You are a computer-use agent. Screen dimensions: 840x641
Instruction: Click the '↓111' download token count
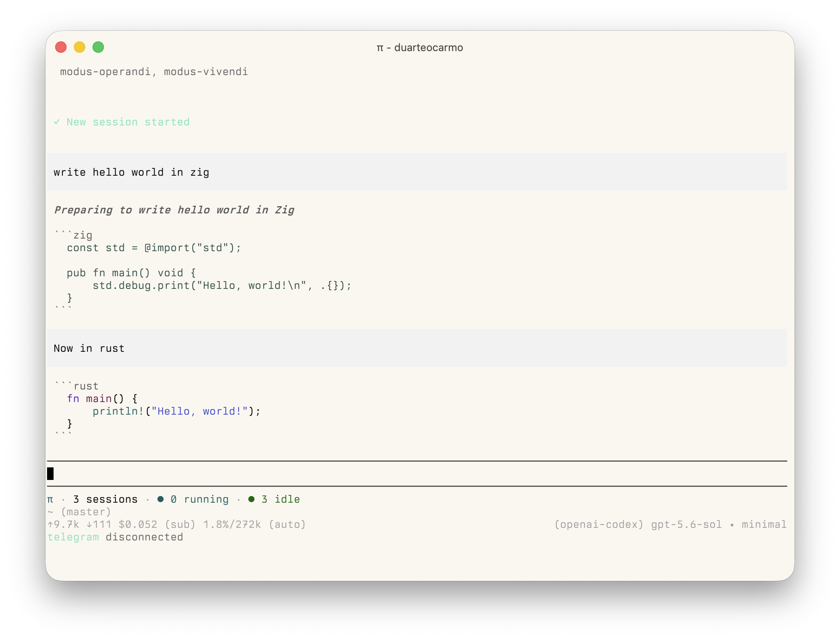pyautogui.click(x=99, y=525)
